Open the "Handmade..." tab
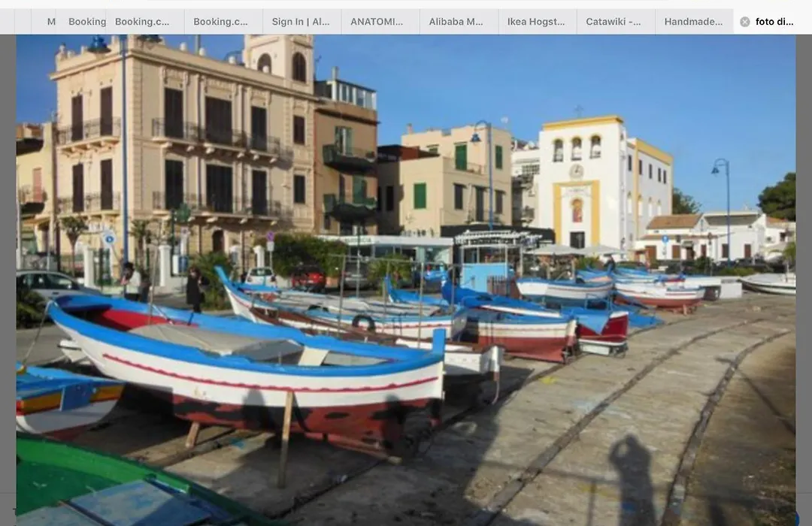Image resolution: width=812 pixels, height=526 pixels. click(x=693, y=22)
